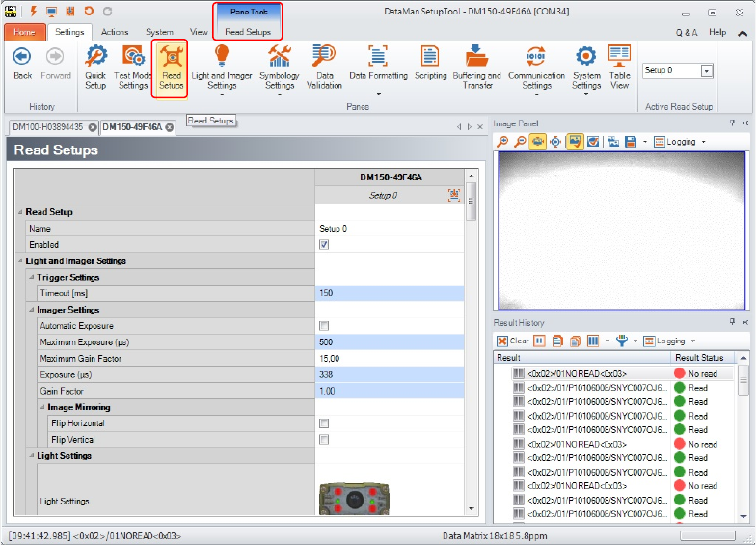Open Test Mode Settings
The width and height of the screenshot is (756, 545).
133,68
